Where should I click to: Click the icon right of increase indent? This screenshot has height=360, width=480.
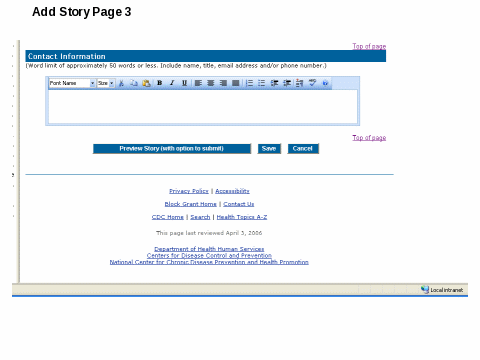coord(299,83)
